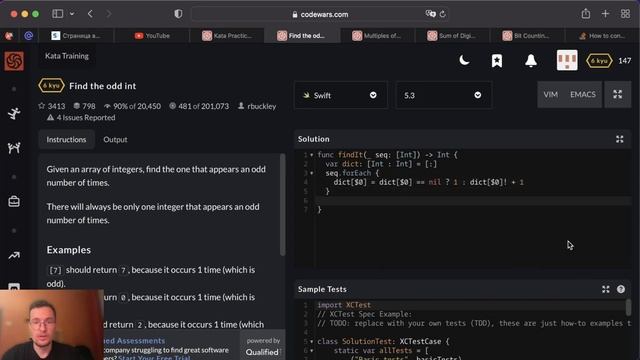Place cursor on empty line 6 in Solution
The height and width of the screenshot is (360, 640).
[x=473, y=200]
